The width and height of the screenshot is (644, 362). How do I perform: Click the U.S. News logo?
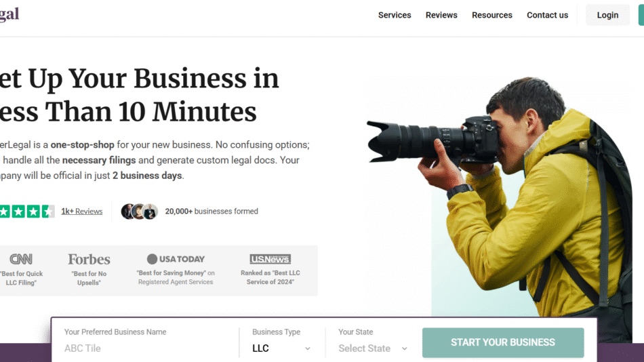click(x=270, y=259)
